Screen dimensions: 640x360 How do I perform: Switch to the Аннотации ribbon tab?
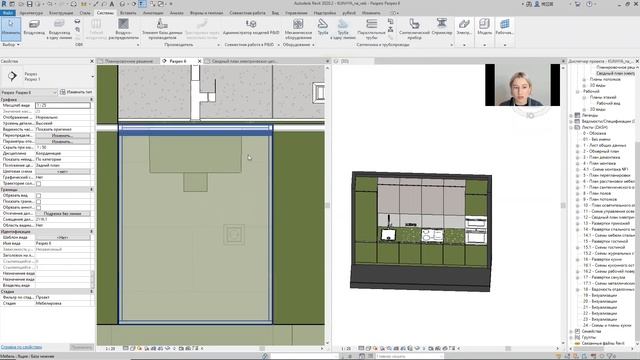(x=153, y=13)
